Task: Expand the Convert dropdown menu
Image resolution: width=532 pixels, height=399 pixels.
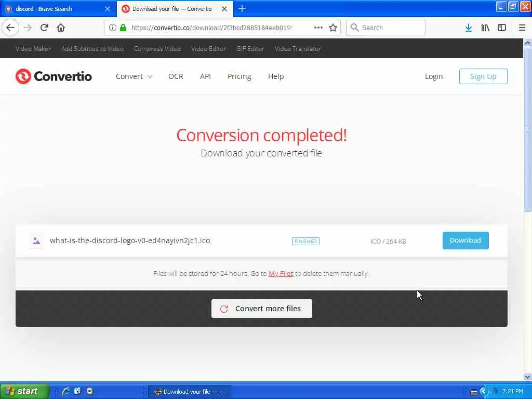Action: coord(134,76)
